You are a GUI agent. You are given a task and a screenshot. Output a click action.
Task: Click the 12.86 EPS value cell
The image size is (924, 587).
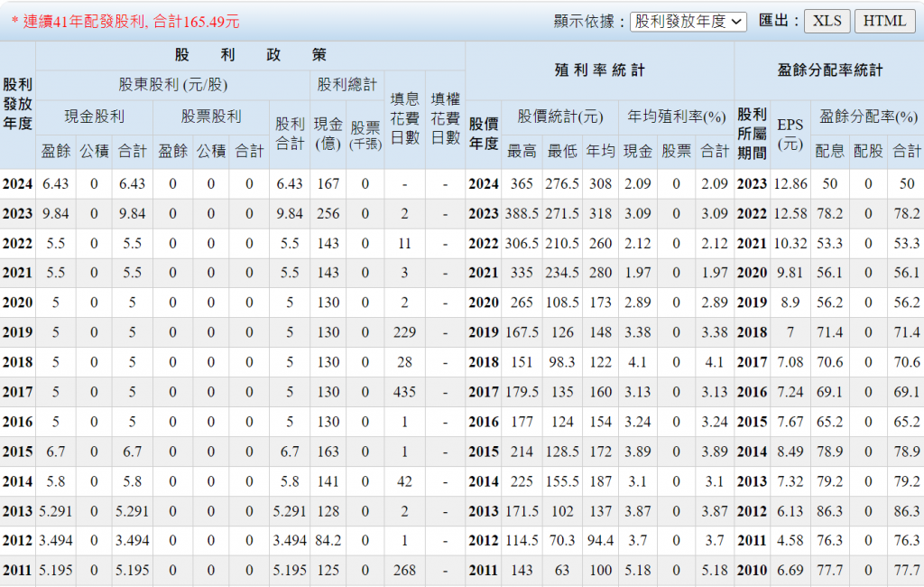click(790, 184)
